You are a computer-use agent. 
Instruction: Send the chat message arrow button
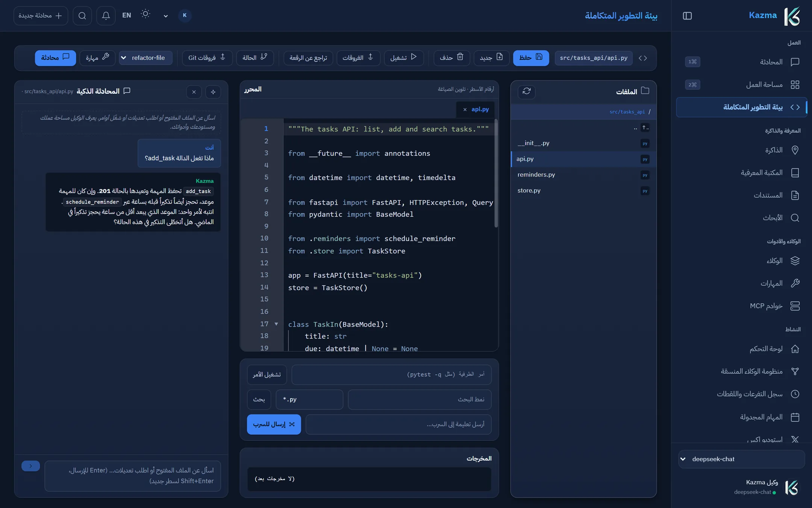[30, 466]
